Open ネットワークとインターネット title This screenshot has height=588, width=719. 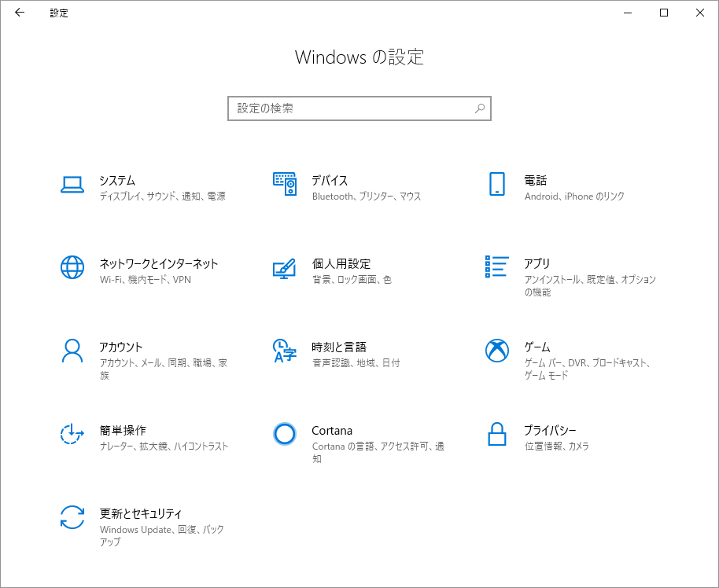[x=159, y=264]
